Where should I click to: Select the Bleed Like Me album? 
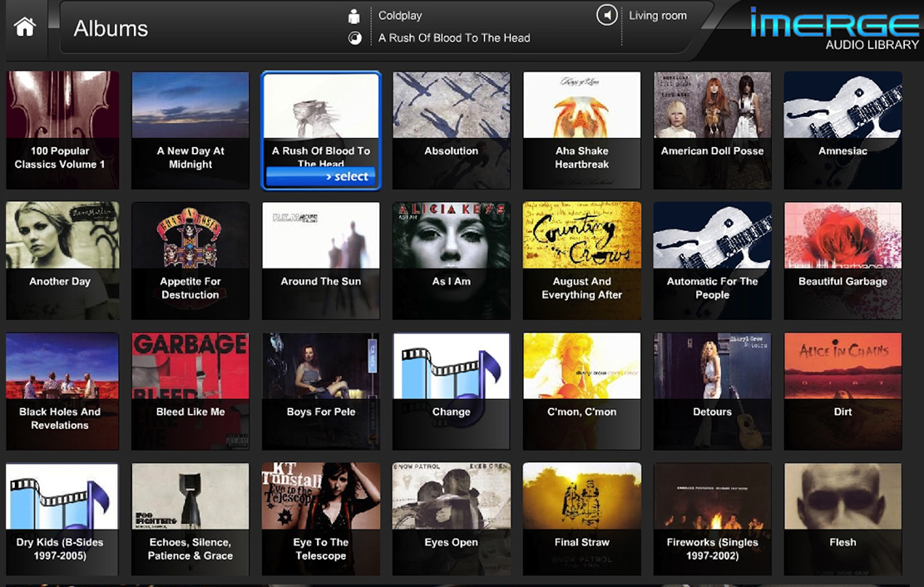(x=190, y=390)
